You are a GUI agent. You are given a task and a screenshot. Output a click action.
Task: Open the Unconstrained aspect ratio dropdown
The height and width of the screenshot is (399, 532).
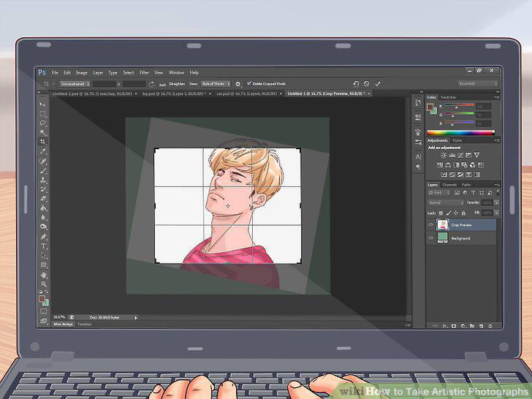coord(75,84)
